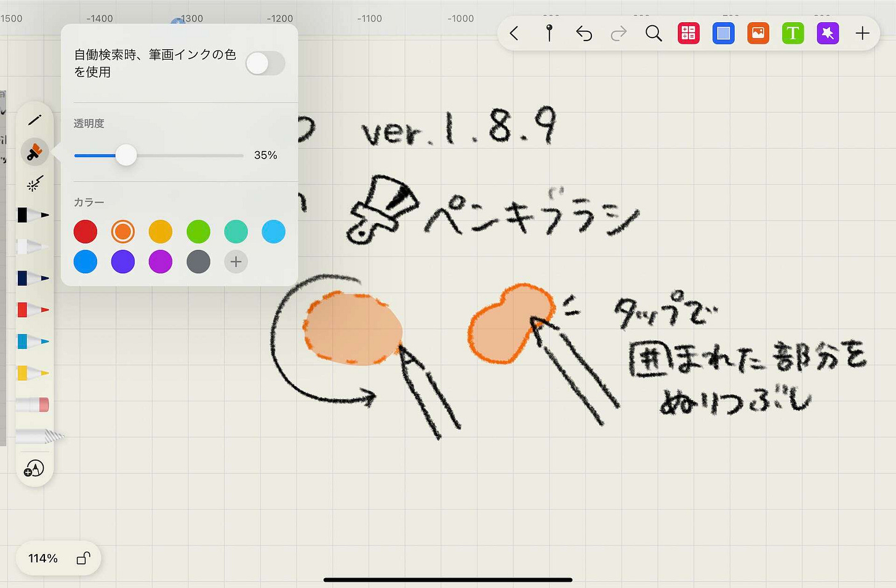This screenshot has height=588, width=896.
Task: Enable the stroke ink color auto-search switch
Action: pyautogui.click(x=265, y=63)
